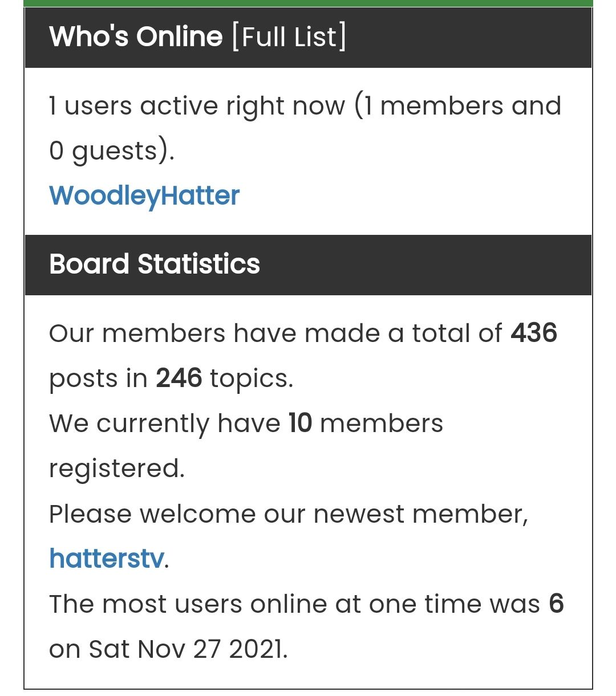Click the bold 6 most-users number
616x696 pixels.
coord(556,604)
